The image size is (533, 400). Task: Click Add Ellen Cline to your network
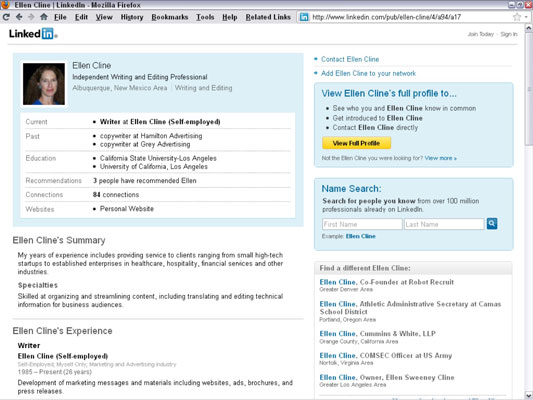click(368, 73)
